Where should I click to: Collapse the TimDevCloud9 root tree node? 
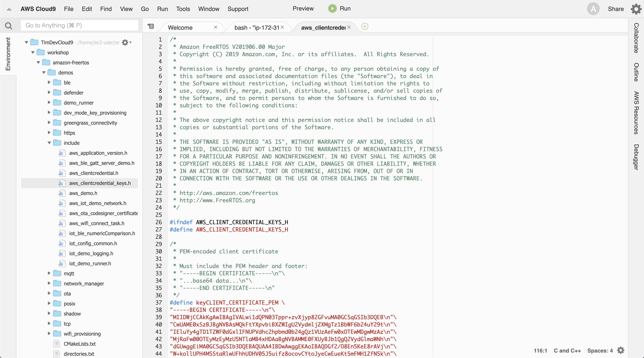click(x=26, y=42)
